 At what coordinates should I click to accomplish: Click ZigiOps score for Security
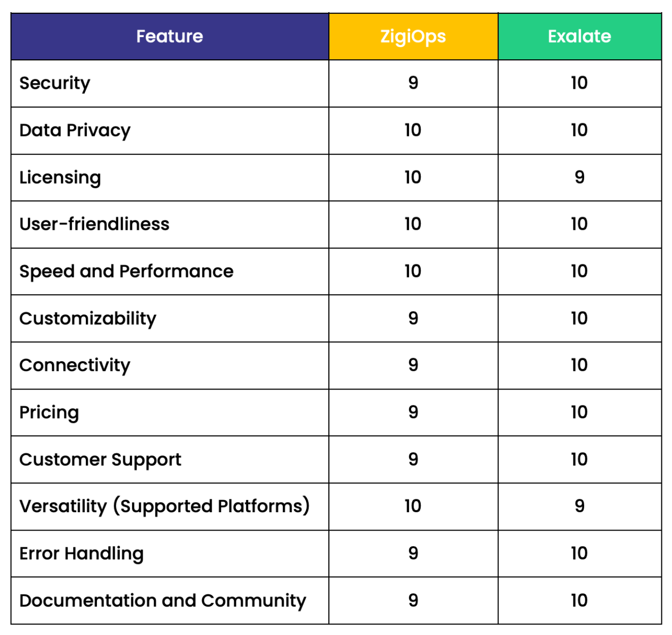(x=413, y=83)
